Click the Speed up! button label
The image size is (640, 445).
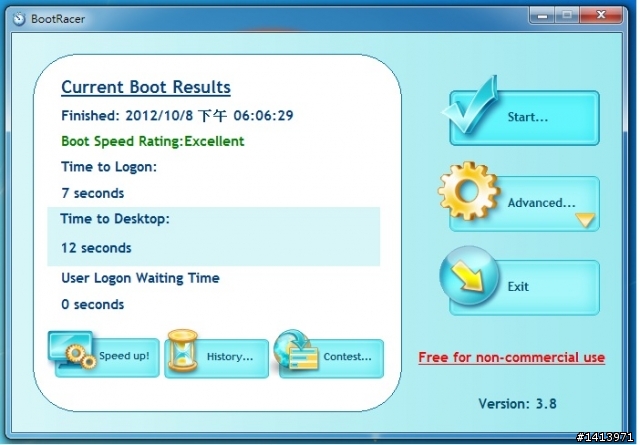coord(124,356)
